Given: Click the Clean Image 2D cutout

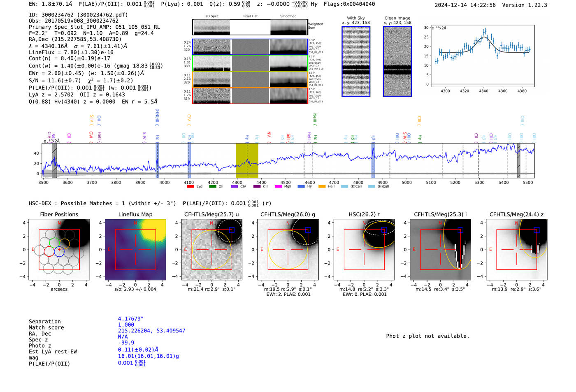Looking at the screenshot, I should click(x=397, y=61).
